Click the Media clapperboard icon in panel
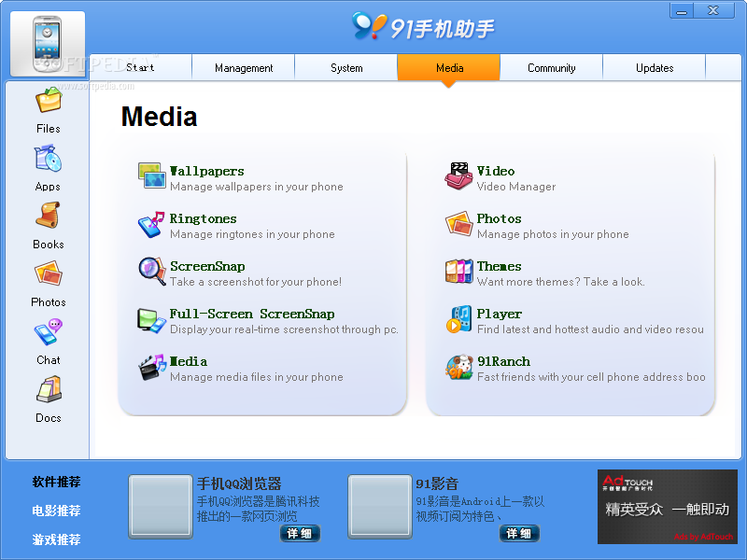Viewport: 747px width, 560px height. tap(151, 367)
